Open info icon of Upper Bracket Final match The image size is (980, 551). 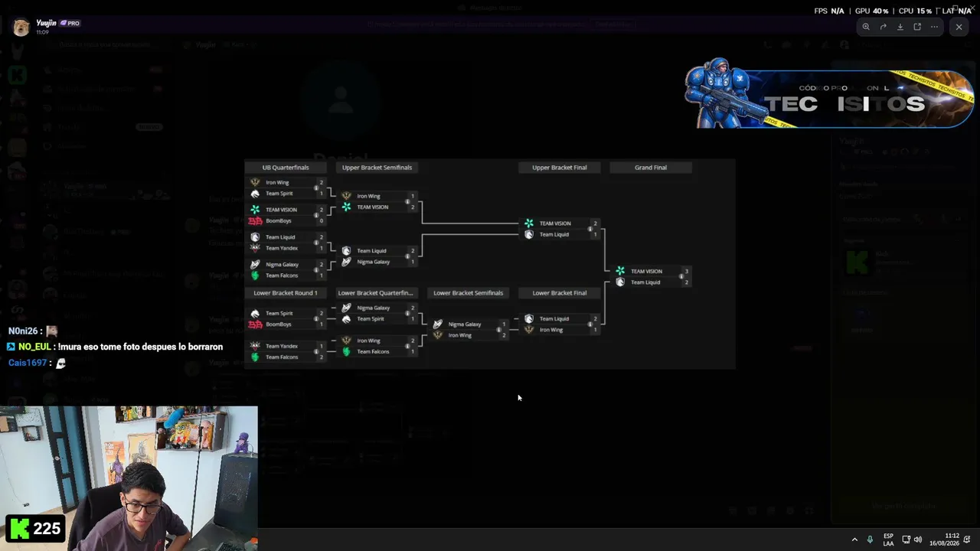click(590, 229)
